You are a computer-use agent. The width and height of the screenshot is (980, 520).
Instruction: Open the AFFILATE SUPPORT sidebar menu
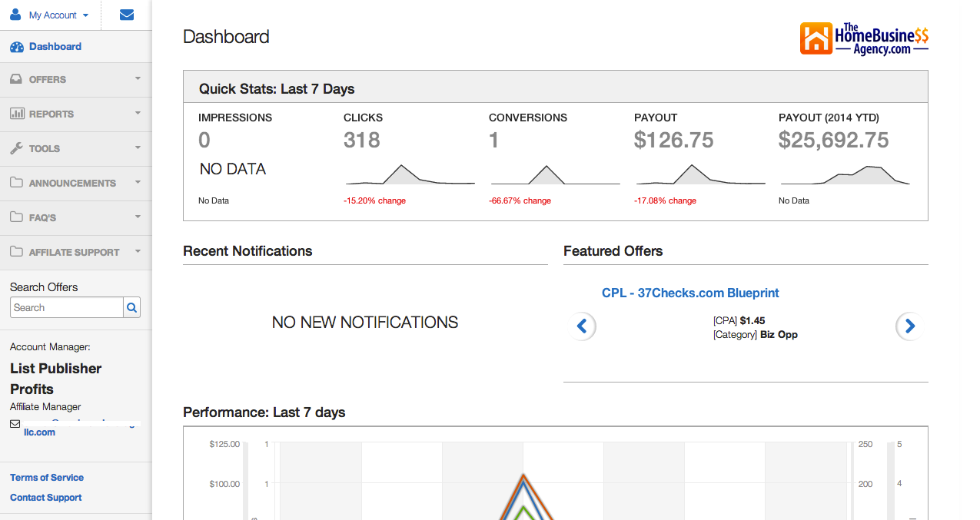tap(76, 253)
